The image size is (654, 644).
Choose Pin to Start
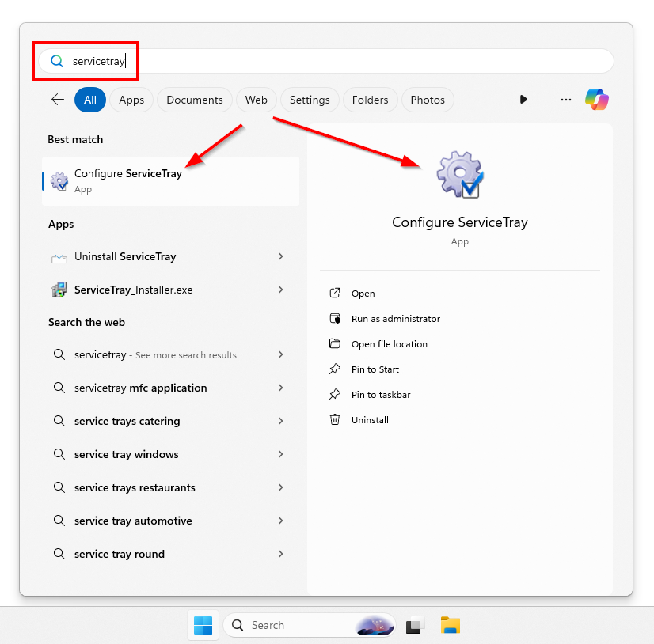(x=375, y=369)
